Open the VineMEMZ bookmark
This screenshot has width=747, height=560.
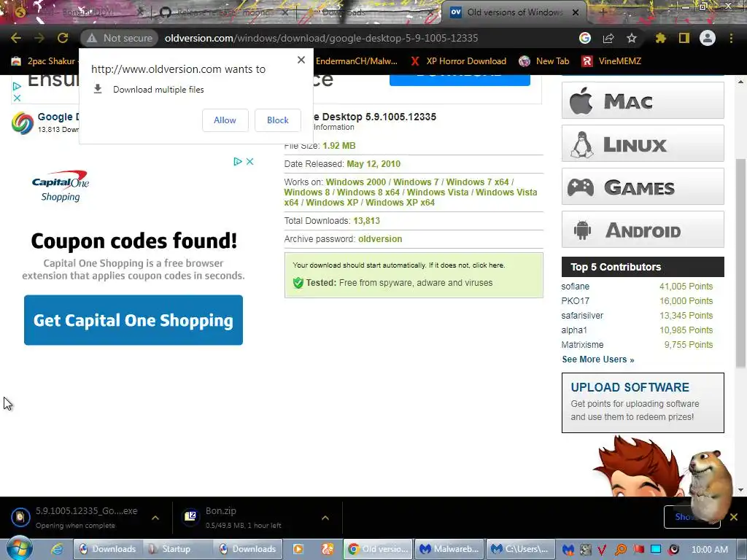click(x=612, y=61)
